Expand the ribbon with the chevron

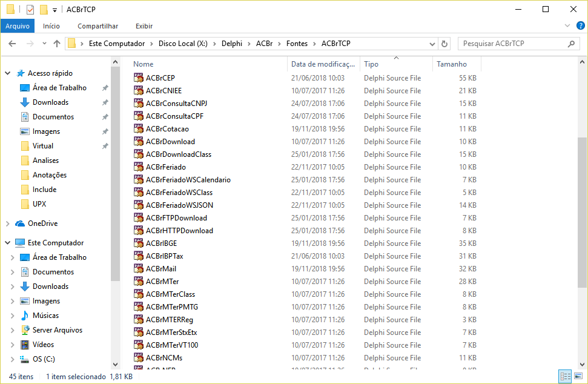(567, 25)
